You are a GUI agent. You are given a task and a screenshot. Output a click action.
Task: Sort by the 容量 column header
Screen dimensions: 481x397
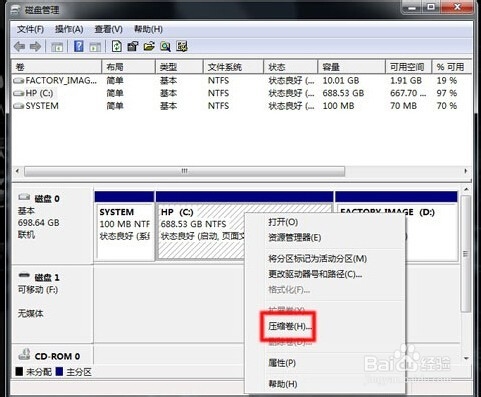point(352,67)
